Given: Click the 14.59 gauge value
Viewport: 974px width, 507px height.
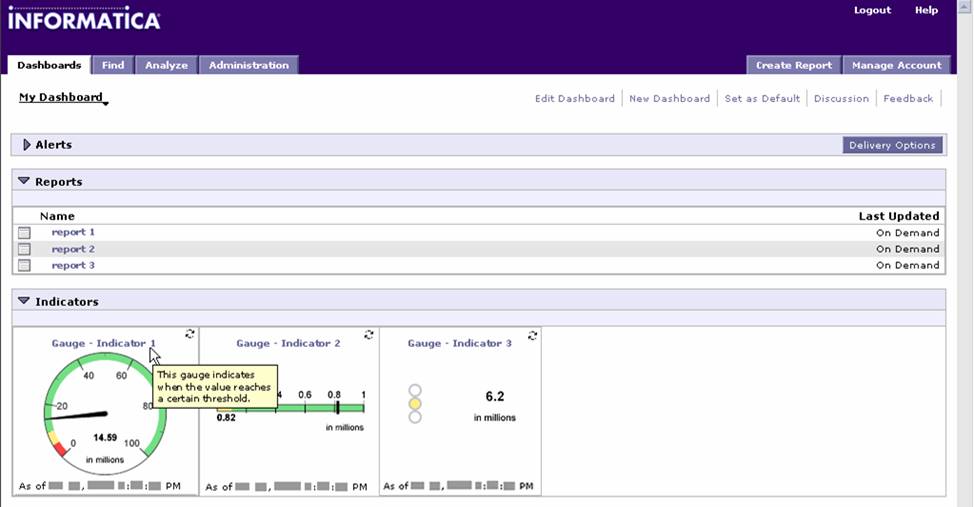Looking at the screenshot, I should 105,437.
